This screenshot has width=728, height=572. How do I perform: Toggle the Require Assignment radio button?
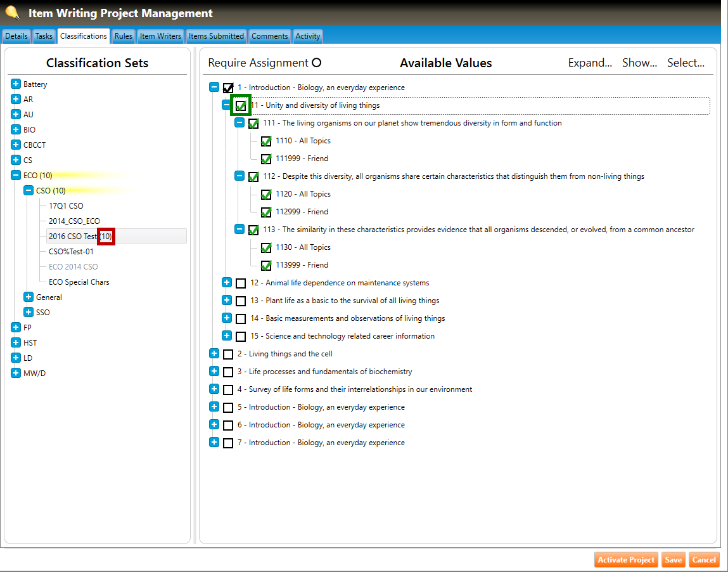pos(317,63)
